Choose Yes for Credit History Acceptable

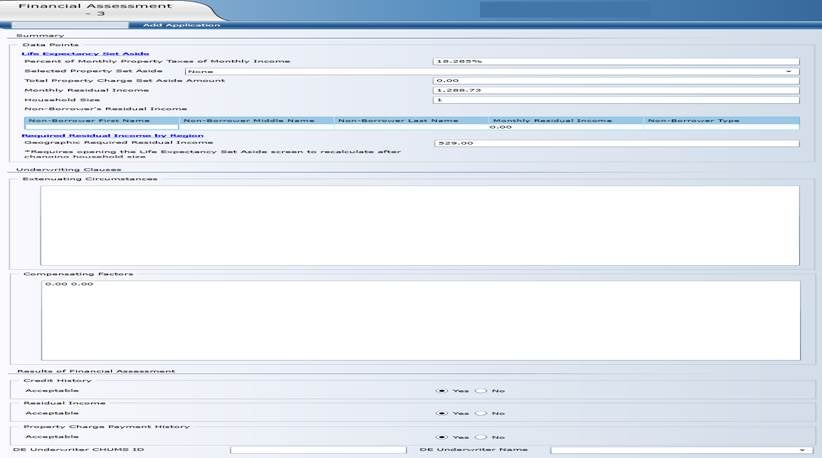(442, 390)
